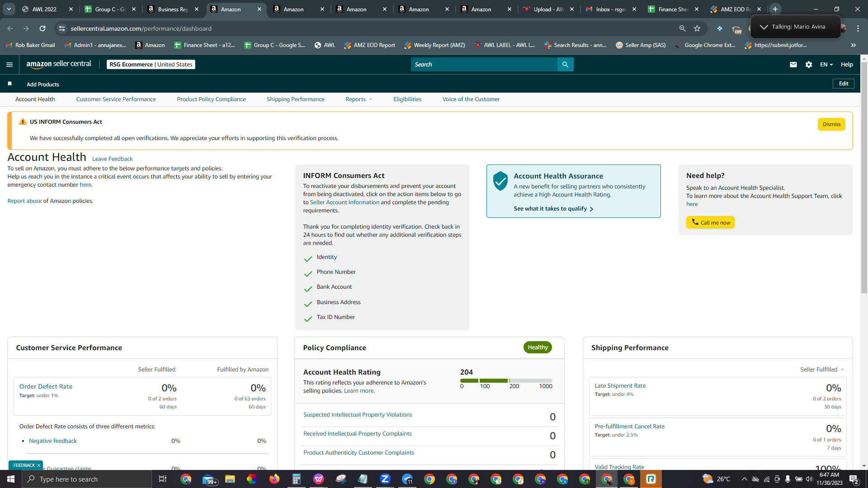Image resolution: width=868 pixels, height=488 pixels.
Task: Click the Chrome zoom magnifier icon in the address bar
Action: point(682,28)
